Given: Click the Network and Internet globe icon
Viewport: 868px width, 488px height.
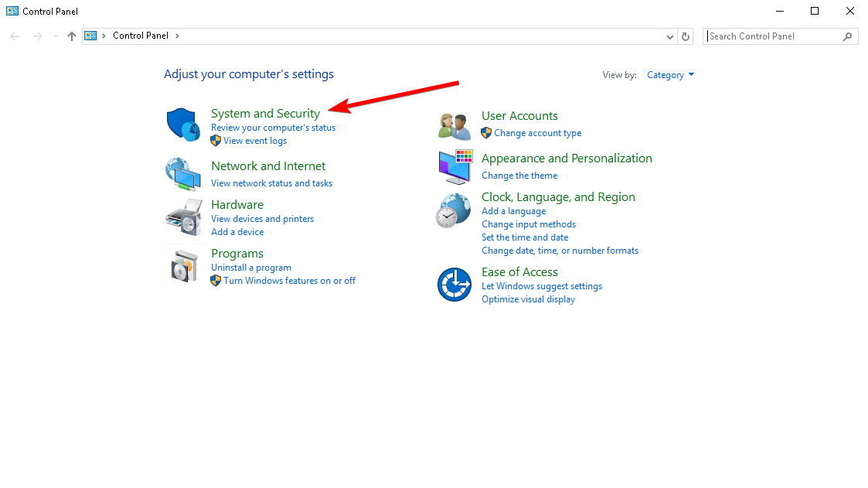Looking at the screenshot, I should pos(183,173).
